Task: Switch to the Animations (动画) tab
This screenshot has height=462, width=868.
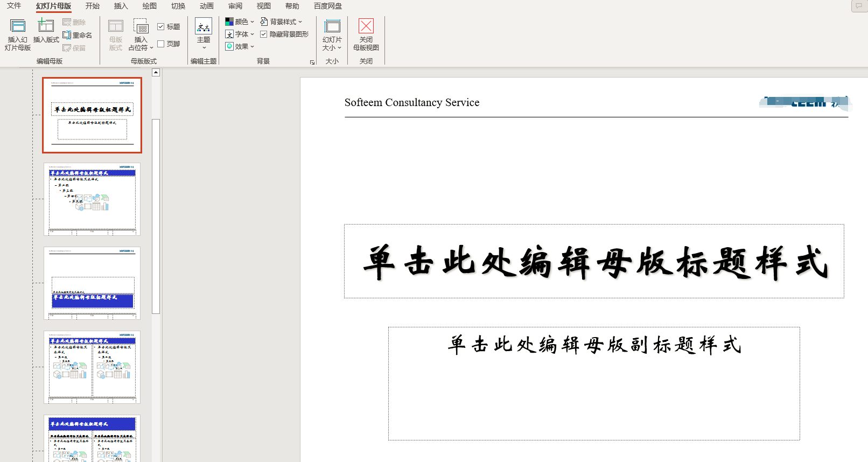Action: click(x=207, y=6)
